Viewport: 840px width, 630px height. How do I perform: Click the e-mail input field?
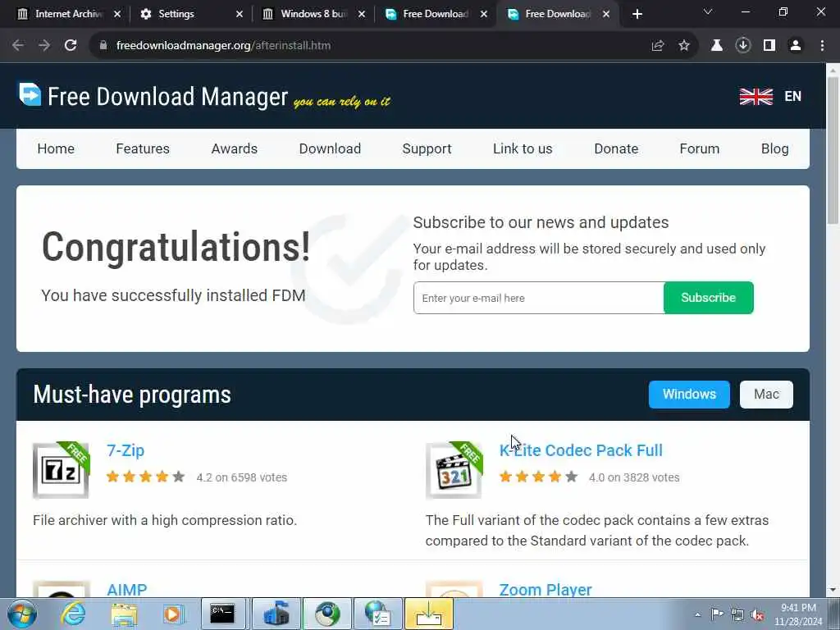pyautogui.click(x=538, y=298)
